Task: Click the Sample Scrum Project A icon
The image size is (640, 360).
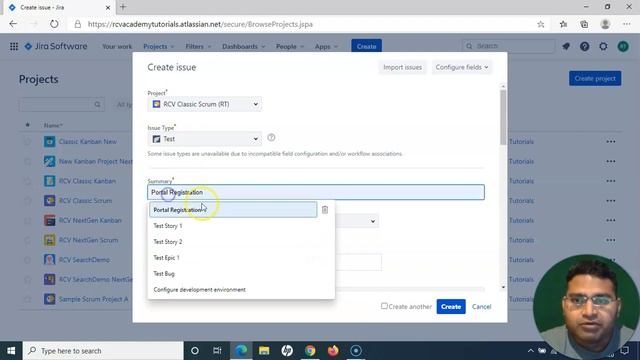Action: tap(49, 299)
